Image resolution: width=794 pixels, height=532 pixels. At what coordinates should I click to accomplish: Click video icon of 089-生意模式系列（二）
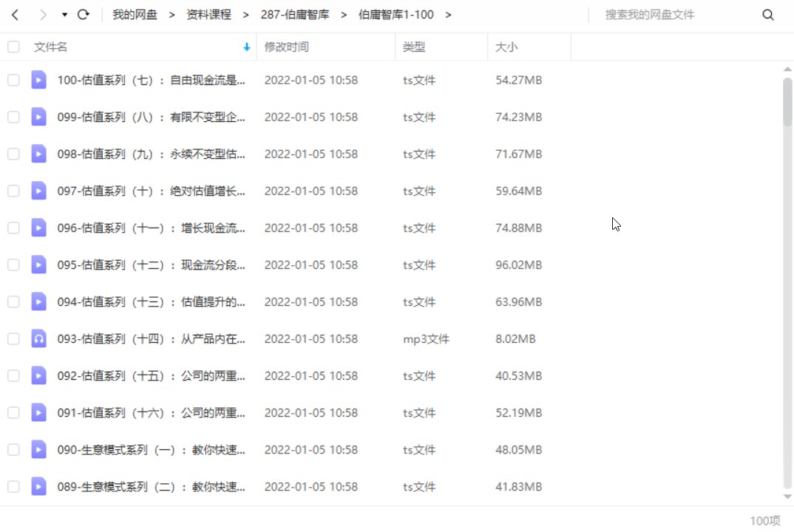pyautogui.click(x=38, y=486)
